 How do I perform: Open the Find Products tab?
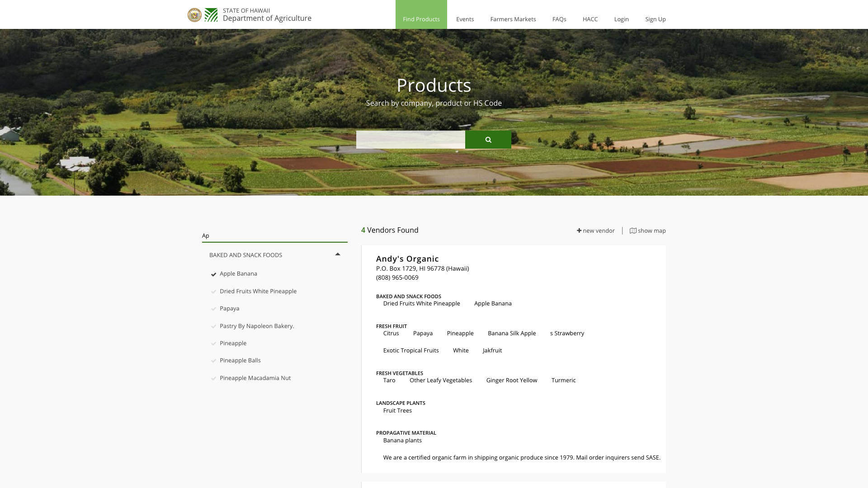421,19
